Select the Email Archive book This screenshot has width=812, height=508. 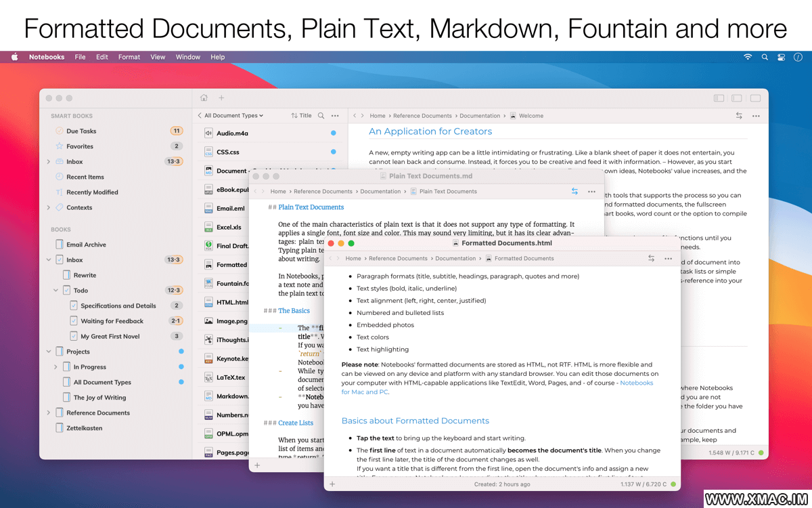(86, 245)
